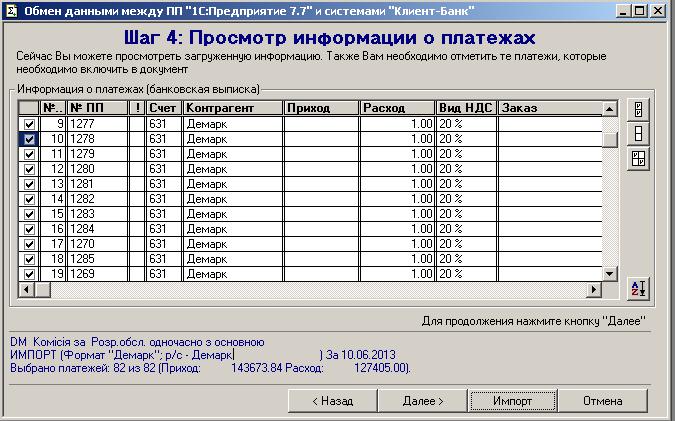Click the application icon in title bar

(11, 11)
